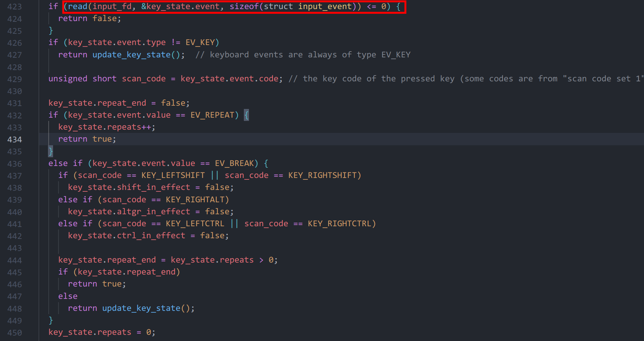Click the comment 'keyboard events are always of type EV_KEY'

pyautogui.click(x=310, y=55)
